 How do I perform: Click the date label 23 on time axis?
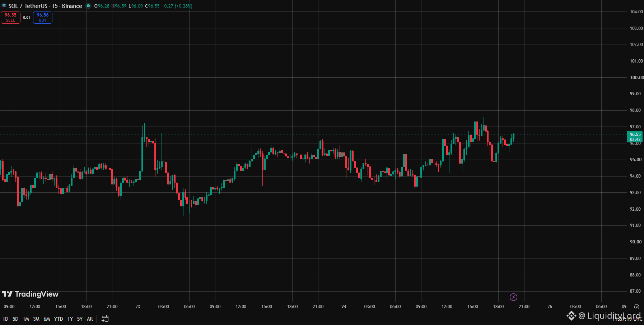(138, 307)
